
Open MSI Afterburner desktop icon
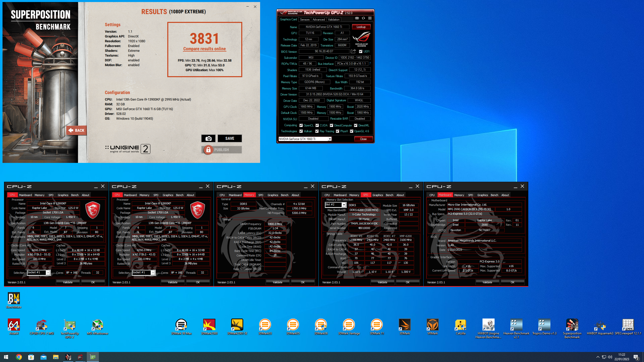(x=98, y=327)
